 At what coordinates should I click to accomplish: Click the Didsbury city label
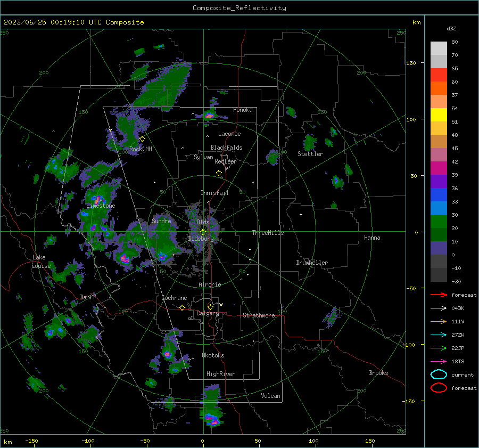[201, 239]
